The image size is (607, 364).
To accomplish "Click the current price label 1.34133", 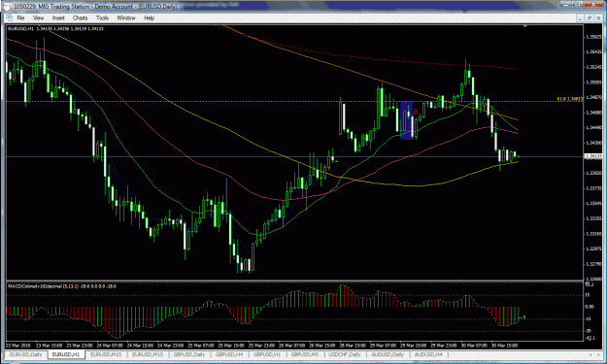I will pyautogui.click(x=592, y=156).
